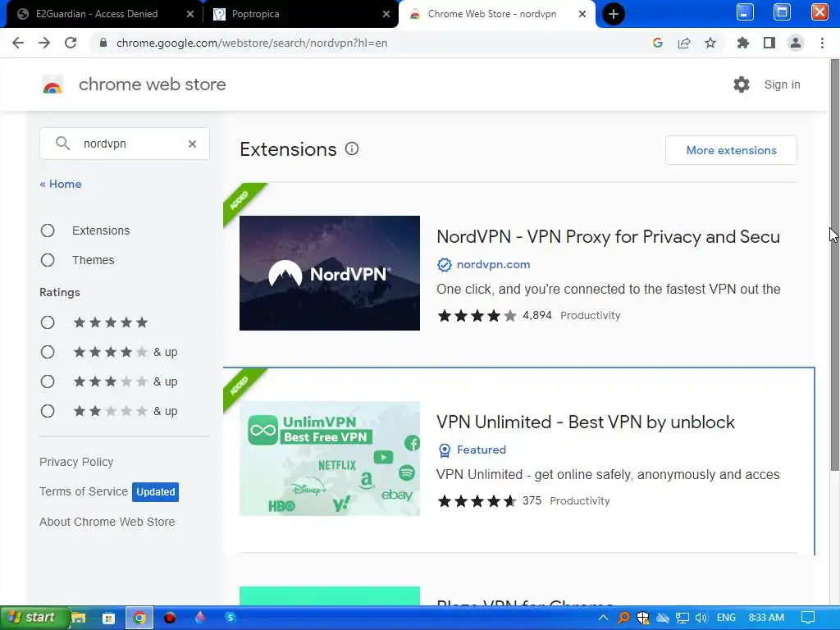Open the Privacy Policy link
This screenshot has height=630, width=840.
click(x=76, y=462)
